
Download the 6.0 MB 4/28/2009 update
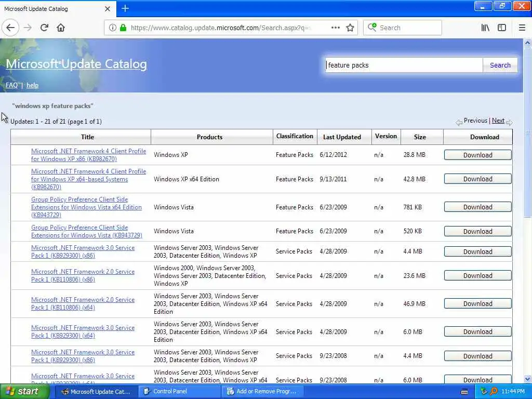478,332
